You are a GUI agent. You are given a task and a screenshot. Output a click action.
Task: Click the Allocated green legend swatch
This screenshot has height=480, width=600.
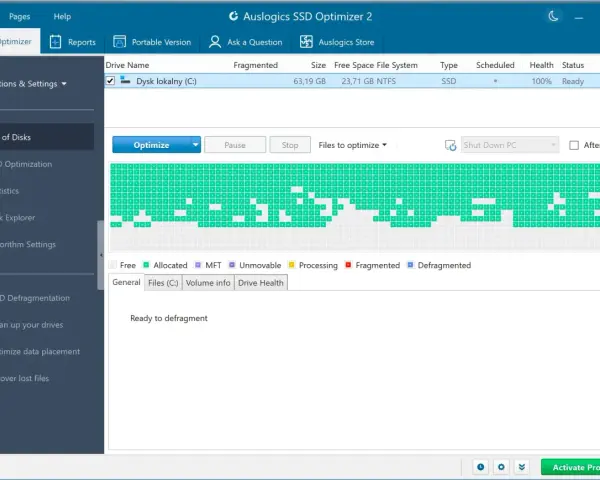[x=146, y=265]
